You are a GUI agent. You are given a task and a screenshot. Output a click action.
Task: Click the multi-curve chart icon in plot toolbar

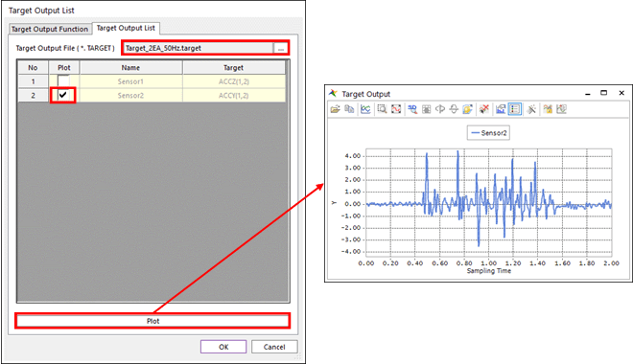click(365, 109)
